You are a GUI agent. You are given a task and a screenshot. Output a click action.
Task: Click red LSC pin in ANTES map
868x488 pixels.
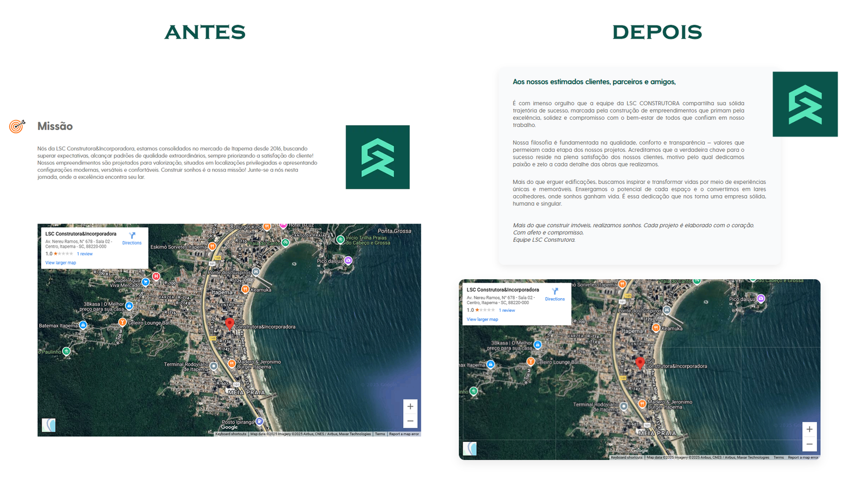pyautogui.click(x=229, y=323)
